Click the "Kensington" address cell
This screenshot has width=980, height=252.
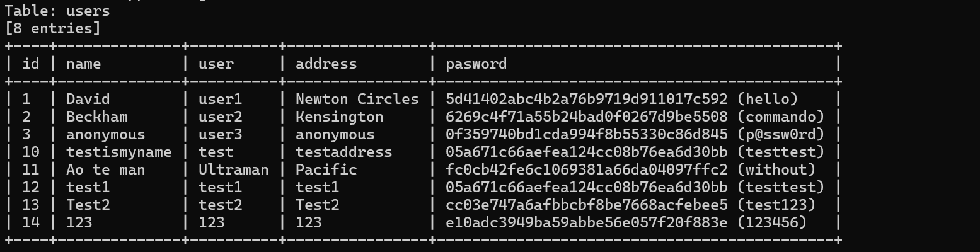339,117
